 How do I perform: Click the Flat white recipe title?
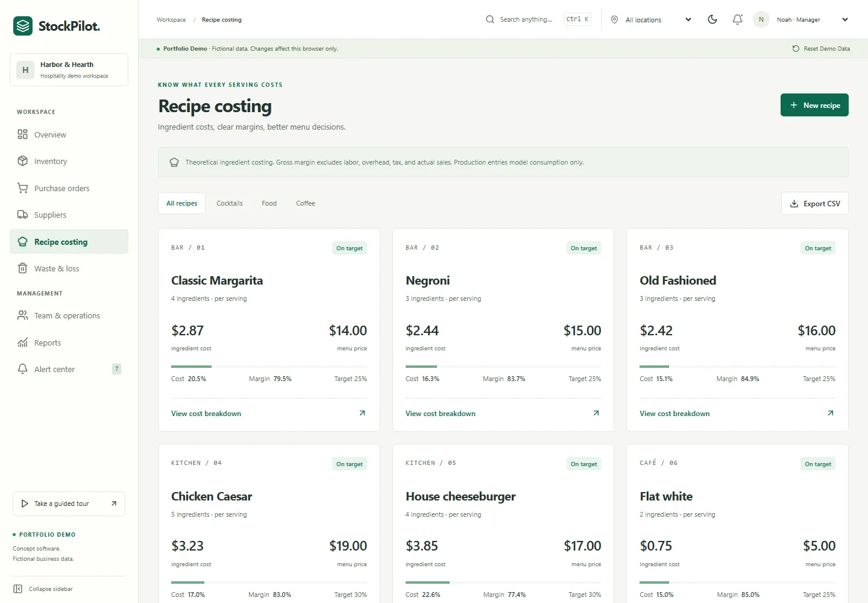(x=666, y=496)
